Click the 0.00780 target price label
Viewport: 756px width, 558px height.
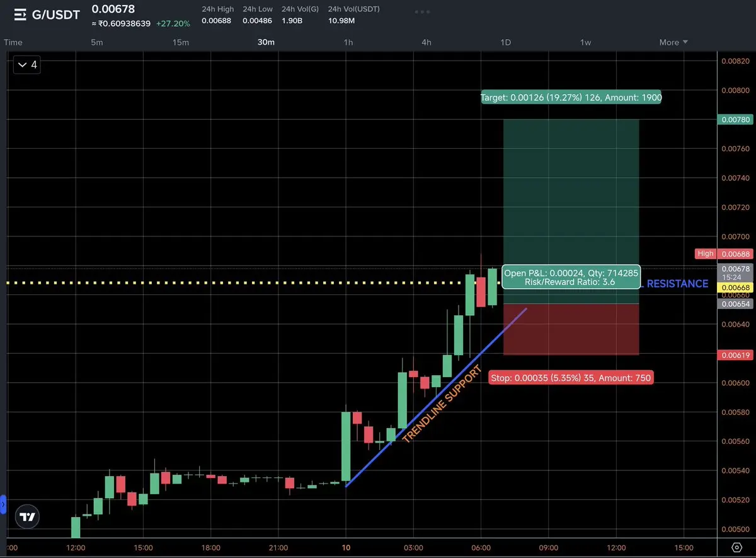point(735,119)
